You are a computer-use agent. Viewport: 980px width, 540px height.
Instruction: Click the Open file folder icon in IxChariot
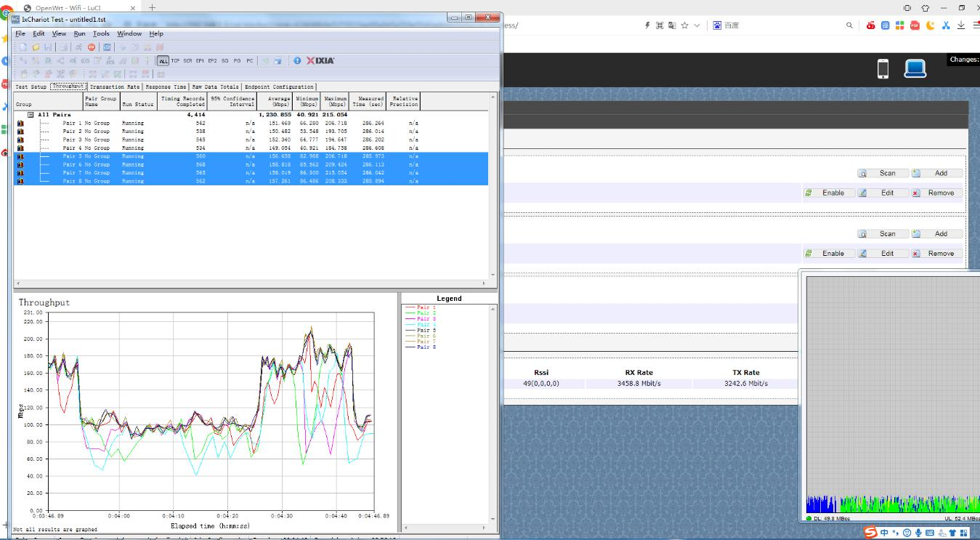(36, 47)
